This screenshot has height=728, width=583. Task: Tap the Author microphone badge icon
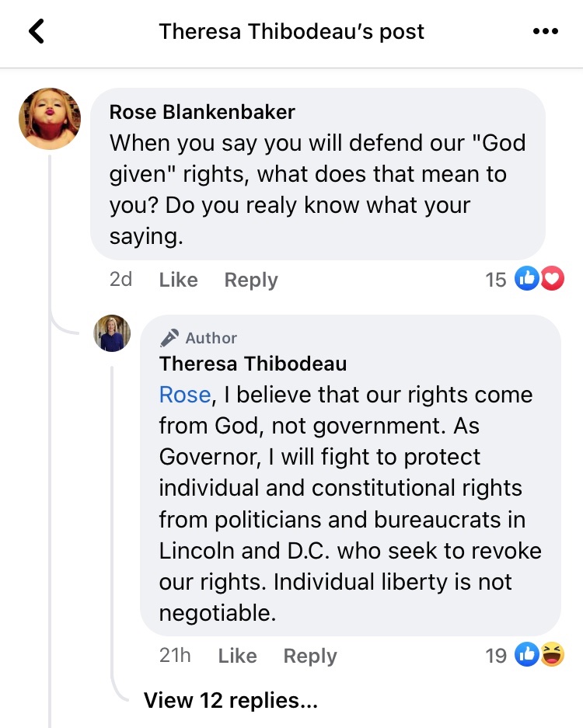(169, 337)
